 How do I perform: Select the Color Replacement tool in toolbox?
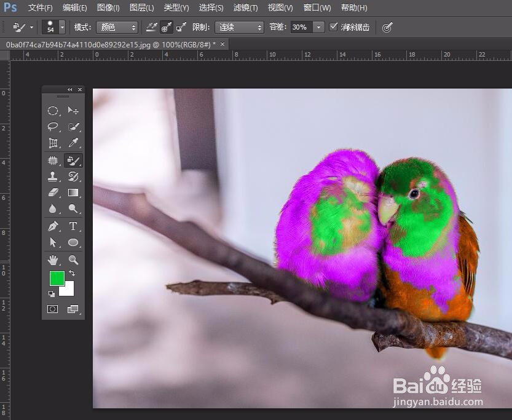coord(73,160)
